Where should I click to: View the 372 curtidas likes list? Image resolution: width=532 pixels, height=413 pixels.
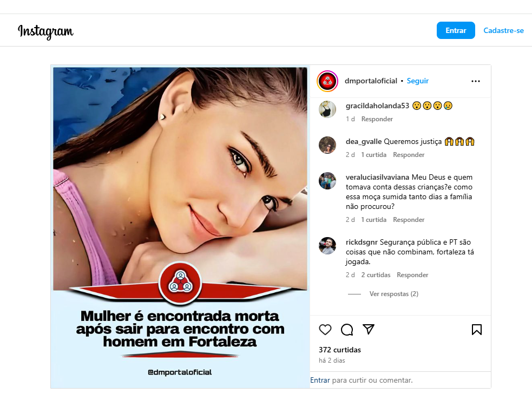tap(340, 350)
